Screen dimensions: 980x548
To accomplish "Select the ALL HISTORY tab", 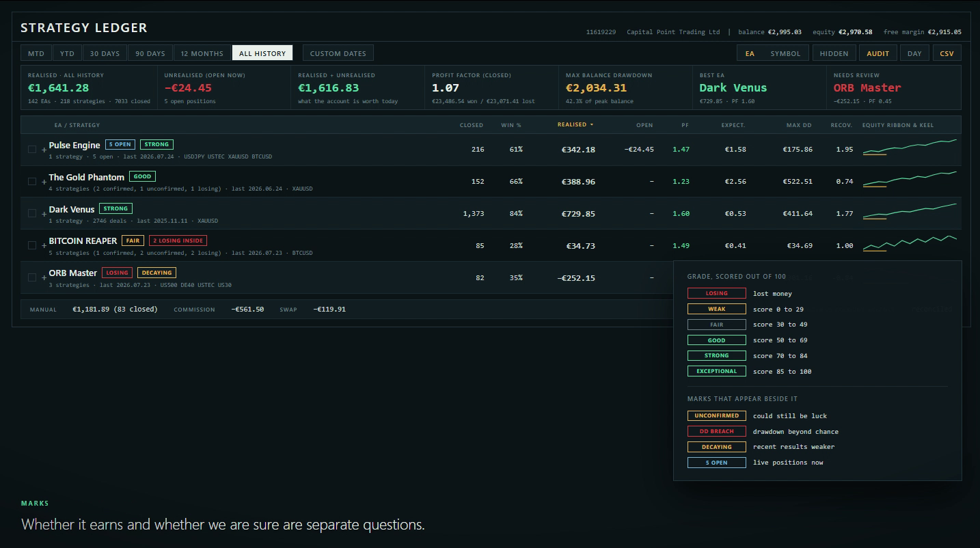I will point(262,53).
